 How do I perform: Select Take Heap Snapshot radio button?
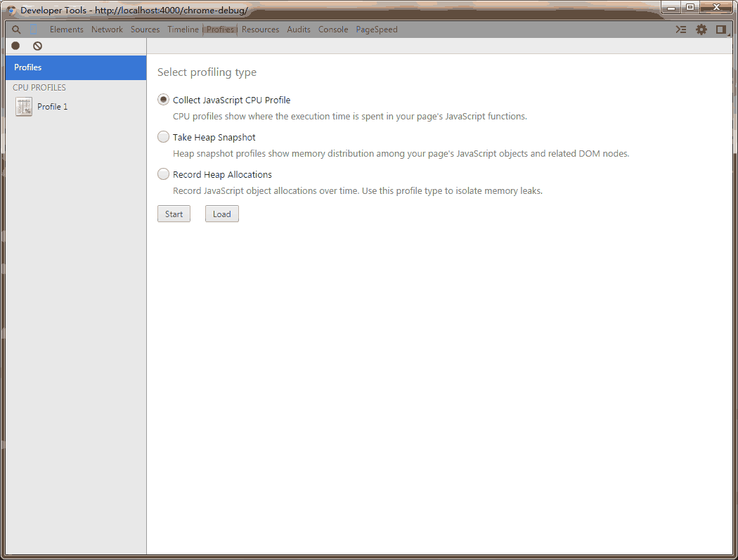pos(163,137)
